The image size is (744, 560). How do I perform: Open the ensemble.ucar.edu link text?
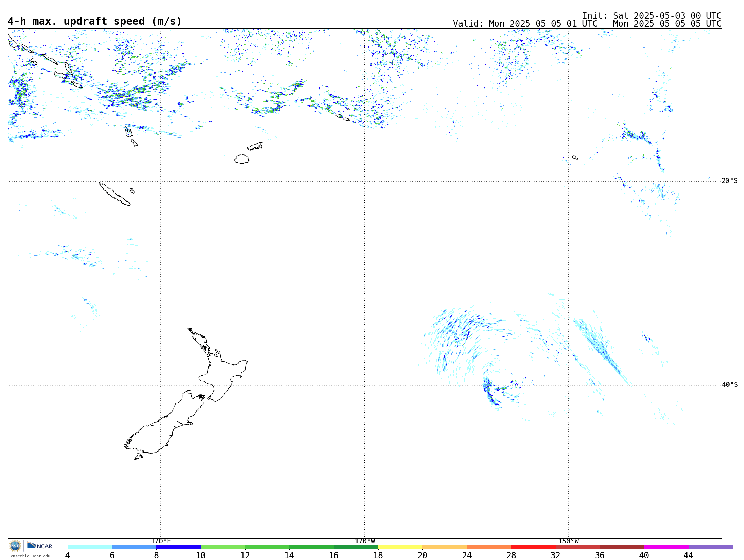click(x=30, y=556)
